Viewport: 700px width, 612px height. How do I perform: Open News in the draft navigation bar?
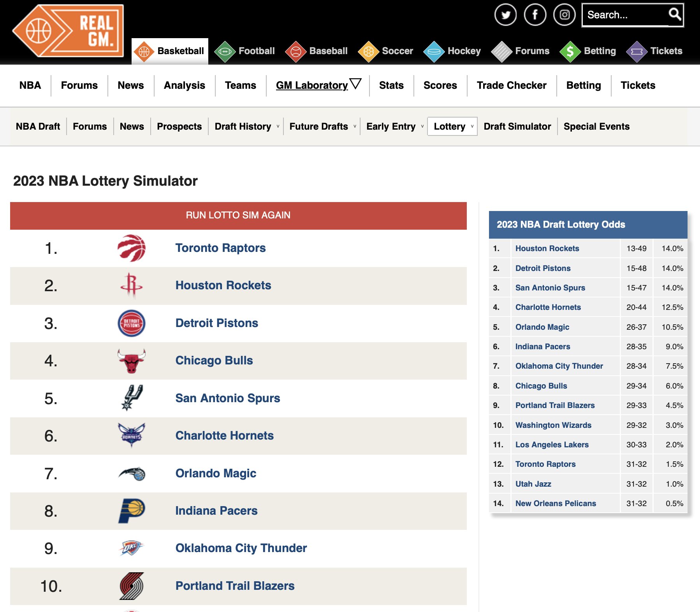tap(132, 127)
